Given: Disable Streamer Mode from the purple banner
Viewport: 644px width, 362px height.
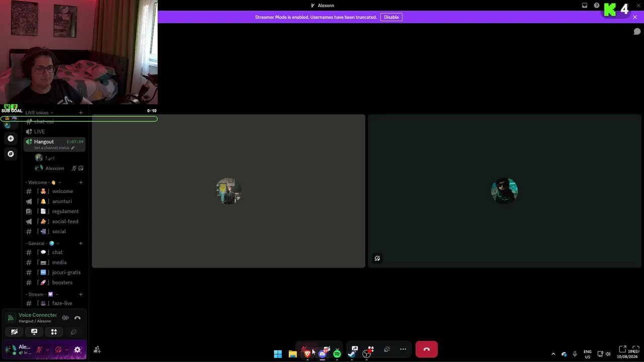Looking at the screenshot, I should [x=391, y=17].
